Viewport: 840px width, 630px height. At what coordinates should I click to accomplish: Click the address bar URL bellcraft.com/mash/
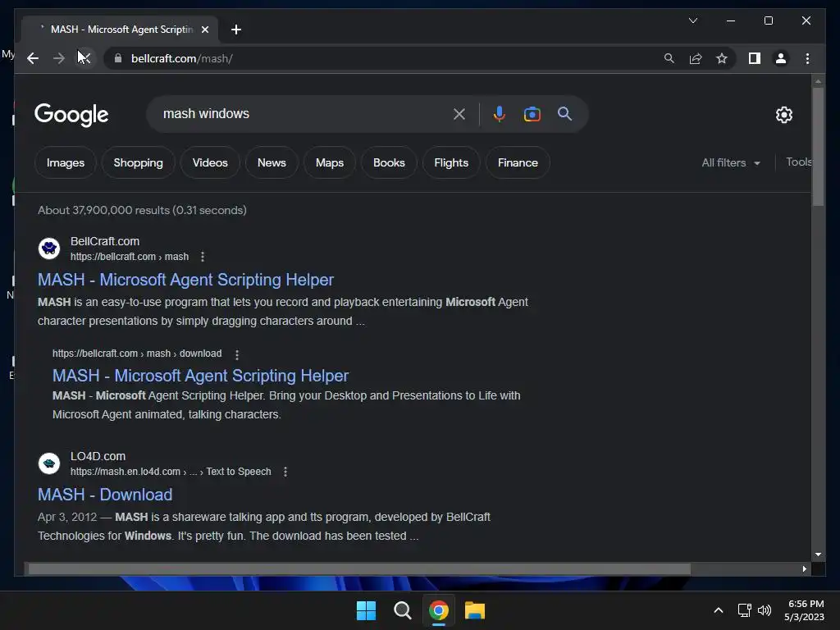(x=181, y=58)
